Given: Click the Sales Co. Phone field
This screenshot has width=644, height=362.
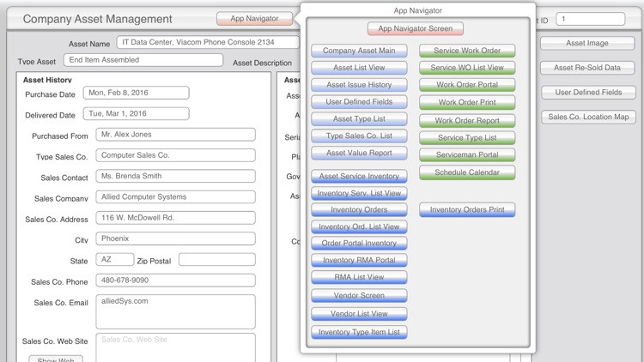Looking at the screenshot, I should pyautogui.click(x=175, y=281).
